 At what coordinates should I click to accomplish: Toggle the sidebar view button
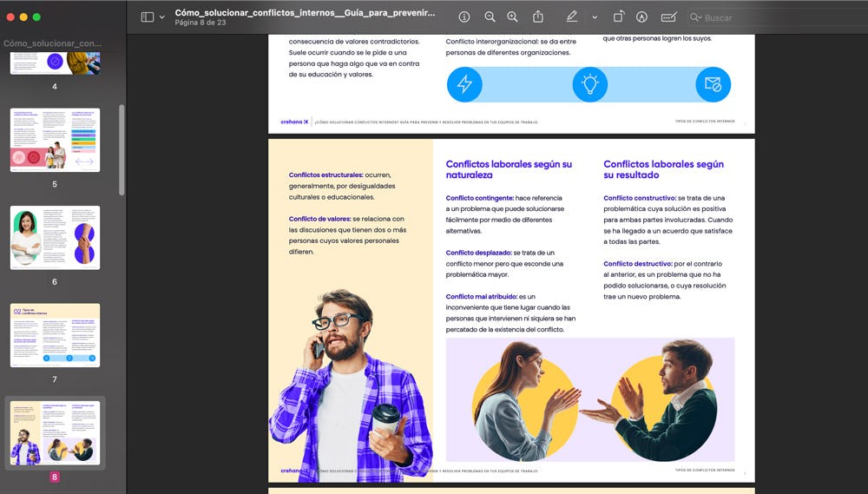[147, 17]
